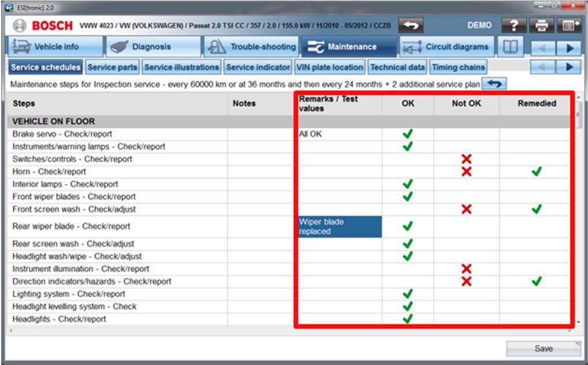The height and width of the screenshot is (365, 588).
Task: Click sub-tab row right arrow
Action: tap(569, 67)
